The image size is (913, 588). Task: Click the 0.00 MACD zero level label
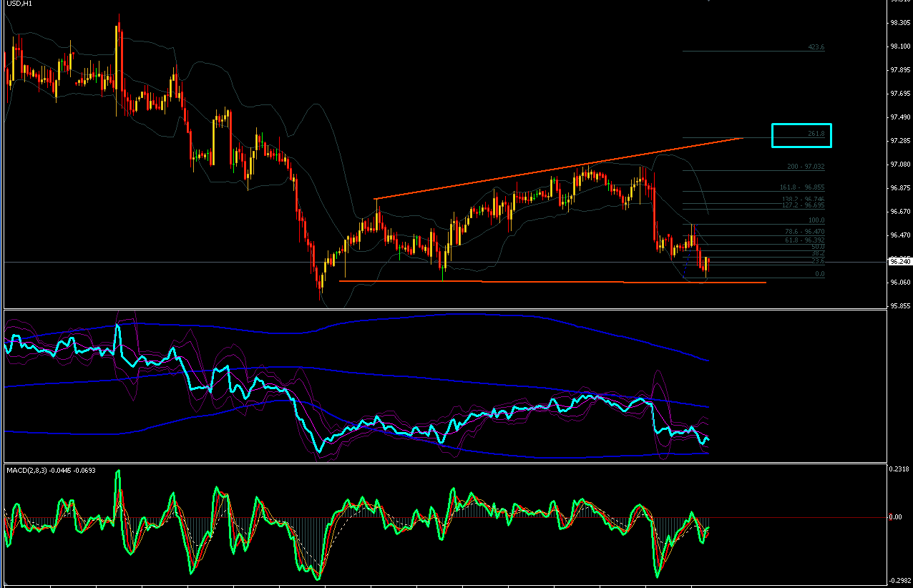(x=895, y=517)
